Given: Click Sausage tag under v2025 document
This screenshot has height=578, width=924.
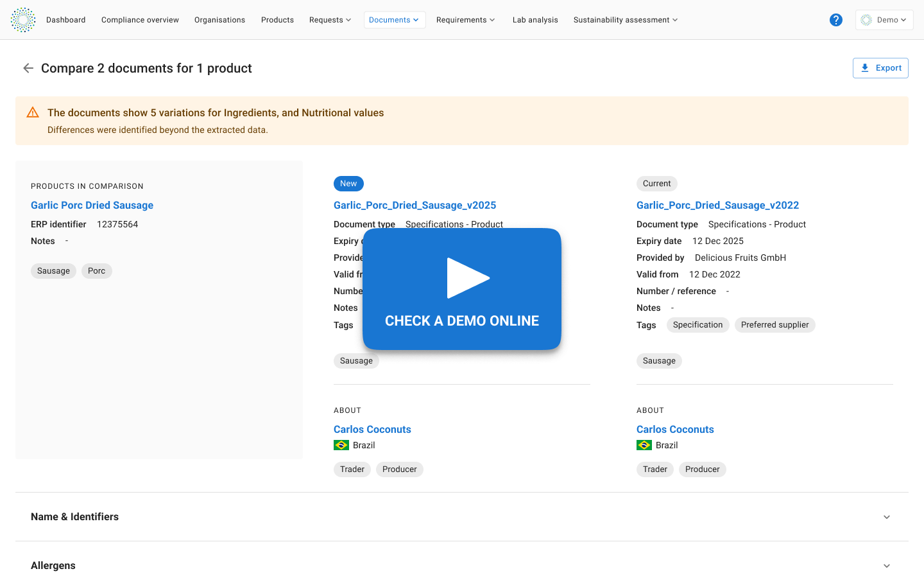Looking at the screenshot, I should point(356,361).
